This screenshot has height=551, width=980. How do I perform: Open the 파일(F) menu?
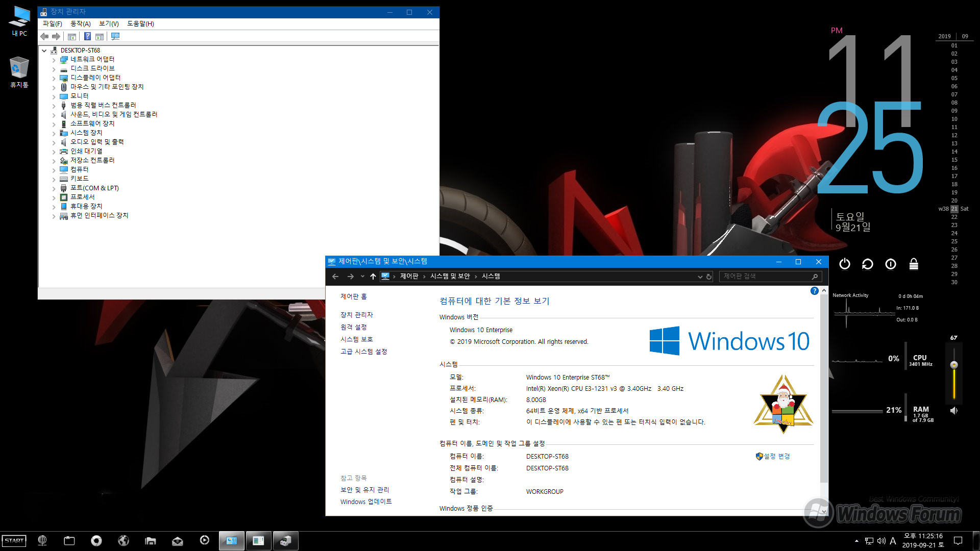(53, 23)
